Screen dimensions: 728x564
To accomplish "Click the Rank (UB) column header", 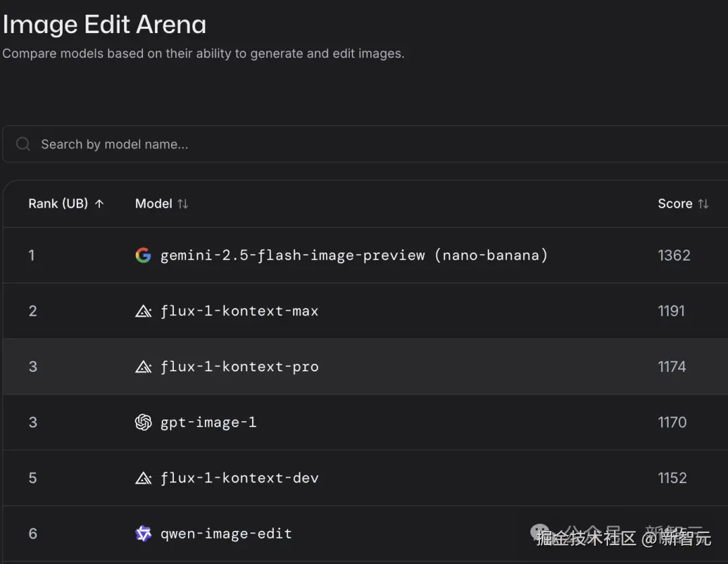I will (58, 203).
